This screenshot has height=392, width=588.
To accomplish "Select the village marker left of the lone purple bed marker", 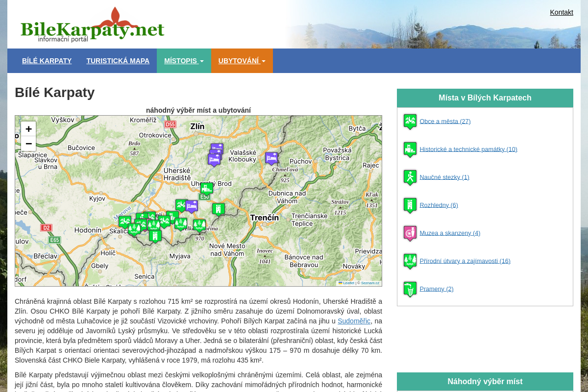I will [x=181, y=205].
